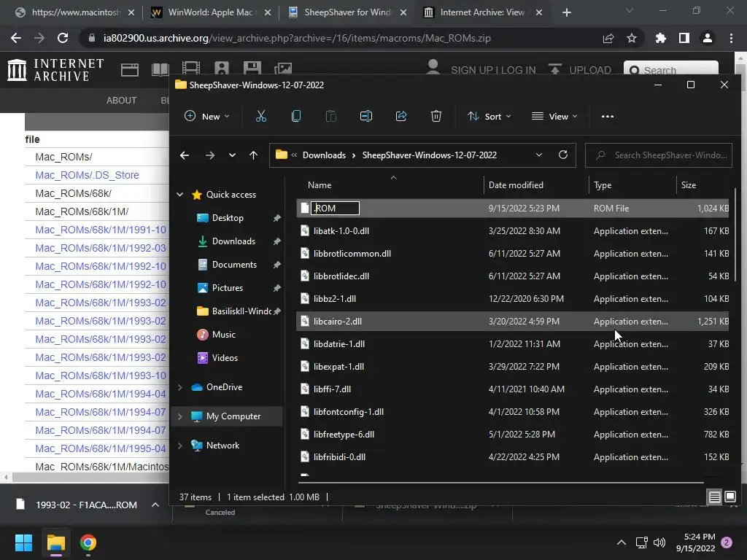Click the Internet Archive logo

tap(55, 70)
